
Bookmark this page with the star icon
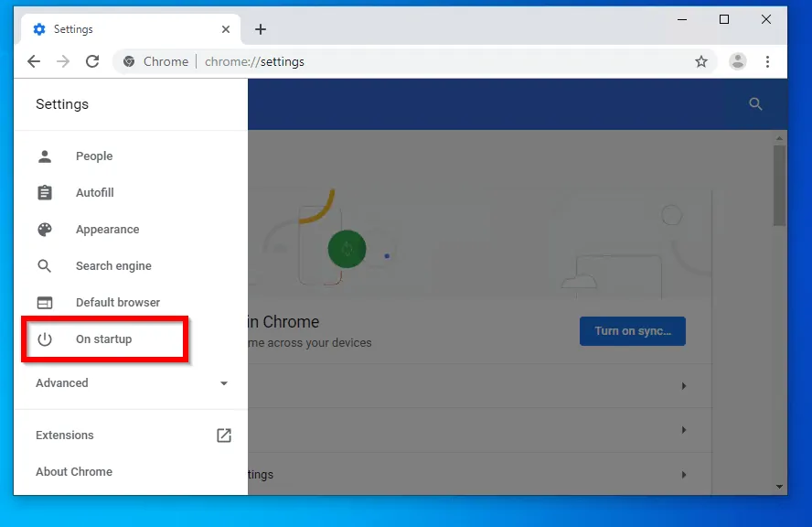701,61
